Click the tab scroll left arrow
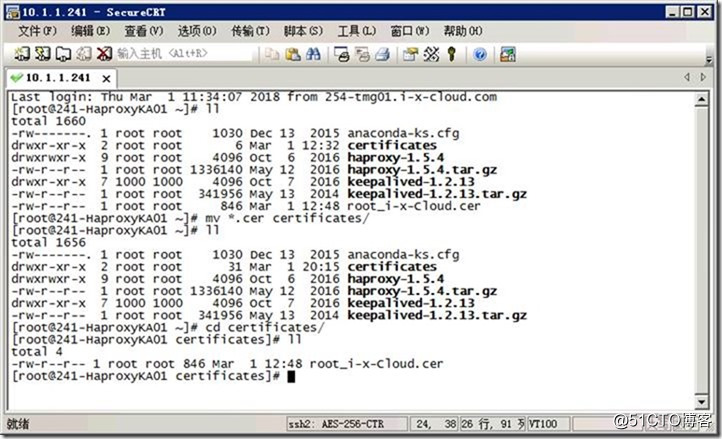 [687, 77]
